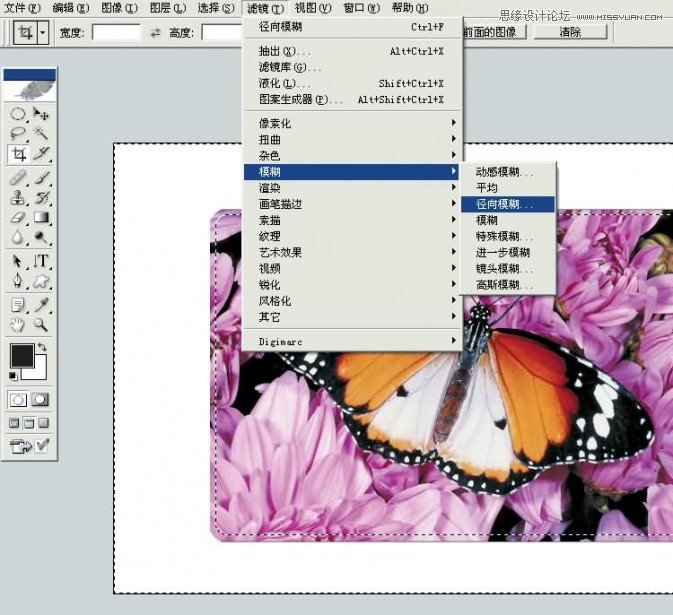Expand the 杂色 submenu
The width and height of the screenshot is (673, 615).
pyautogui.click(x=352, y=155)
